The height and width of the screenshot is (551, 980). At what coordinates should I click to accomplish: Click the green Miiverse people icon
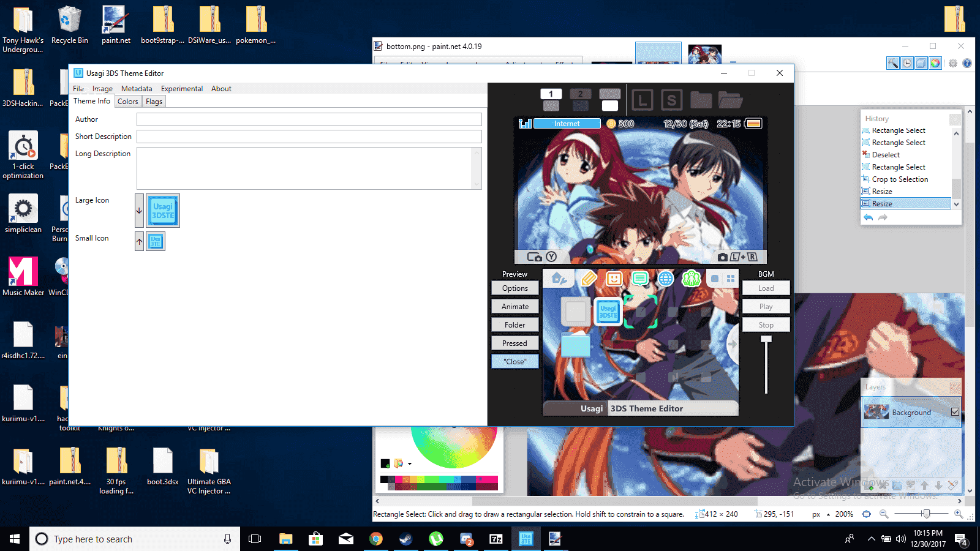click(692, 279)
